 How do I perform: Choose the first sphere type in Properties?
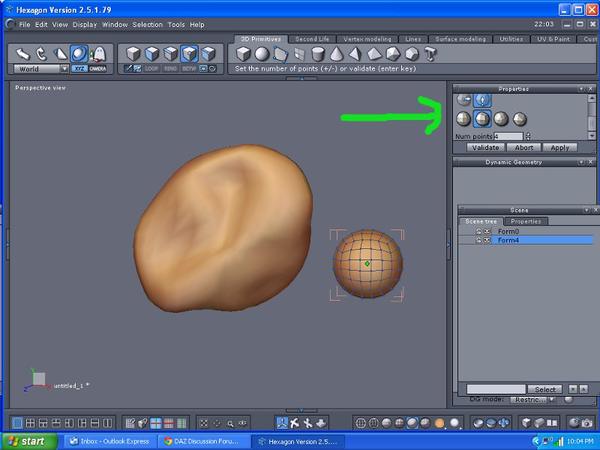click(463, 119)
